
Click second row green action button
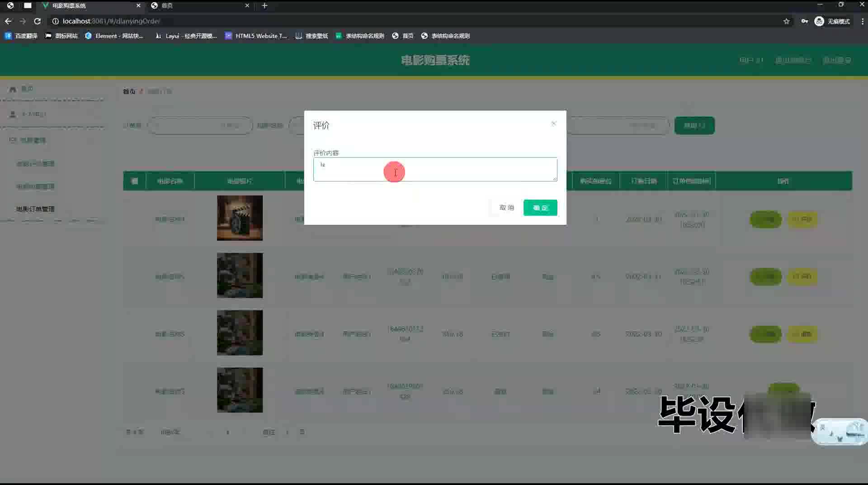pos(766,276)
